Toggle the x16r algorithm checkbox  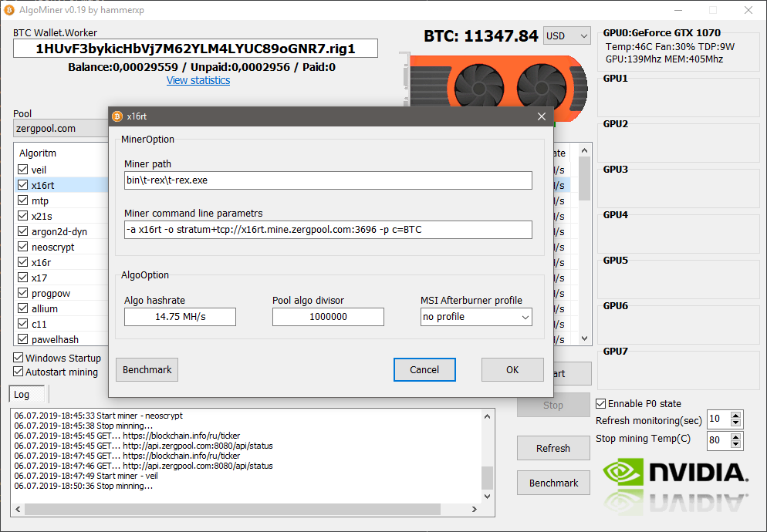click(x=22, y=262)
